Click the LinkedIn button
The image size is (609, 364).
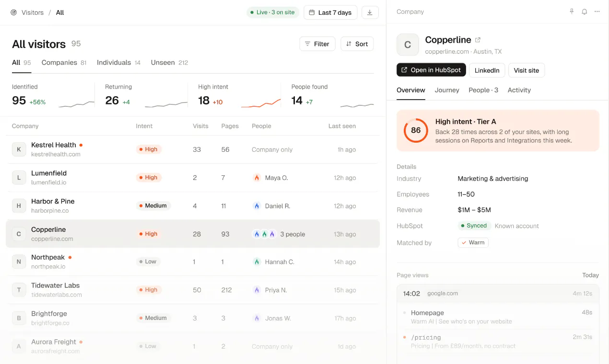point(487,70)
